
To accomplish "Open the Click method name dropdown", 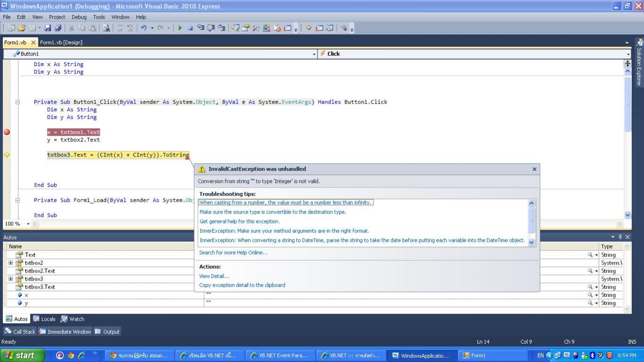I will [627, 54].
